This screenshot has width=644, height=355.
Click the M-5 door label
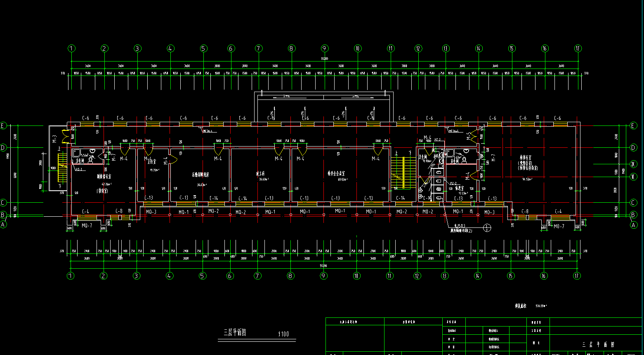coord(469,135)
